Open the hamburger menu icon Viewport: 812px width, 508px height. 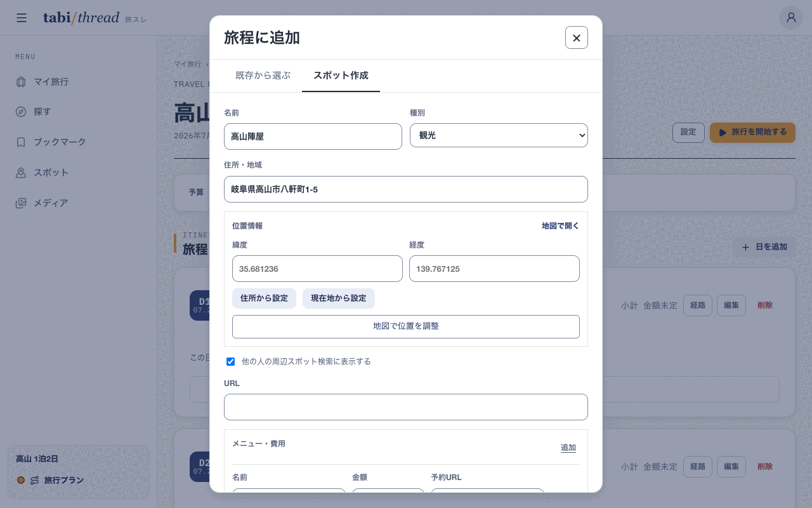coord(22,18)
